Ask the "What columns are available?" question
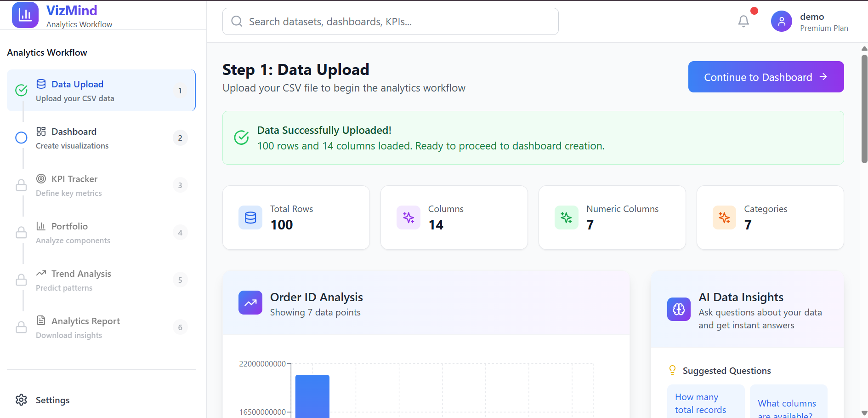The image size is (868, 418). click(x=789, y=401)
